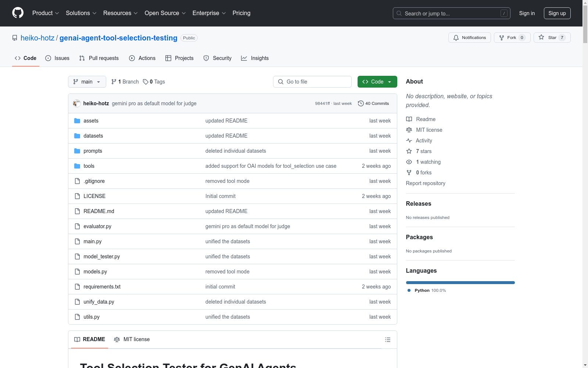This screenshot has height=368, width=588.
Task: Click the unify_data.py file icon
Action: pos(77,302)
